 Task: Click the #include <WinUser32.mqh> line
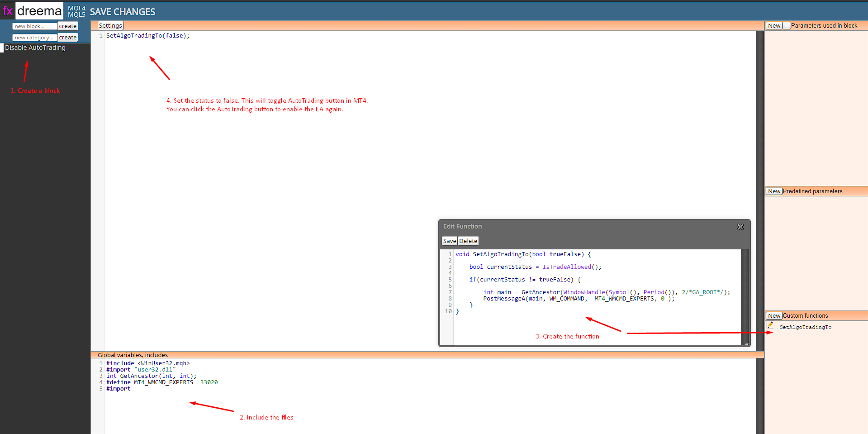pos(148,363)
